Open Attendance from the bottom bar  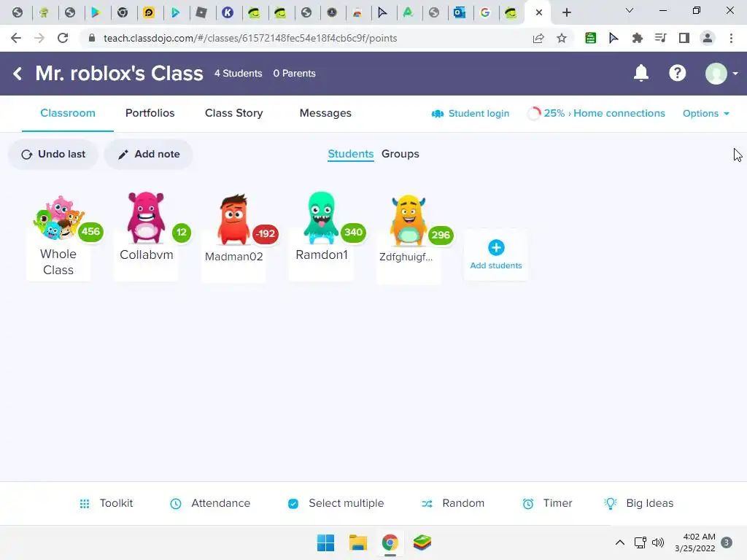(210, 503)
